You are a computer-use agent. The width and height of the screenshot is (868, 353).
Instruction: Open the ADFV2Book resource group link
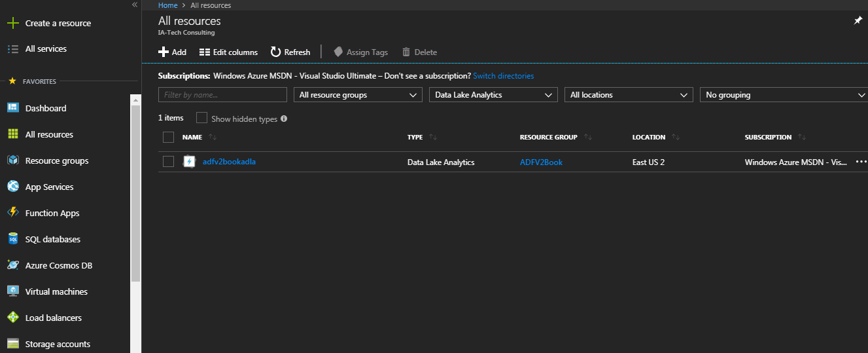click(542, 162)
